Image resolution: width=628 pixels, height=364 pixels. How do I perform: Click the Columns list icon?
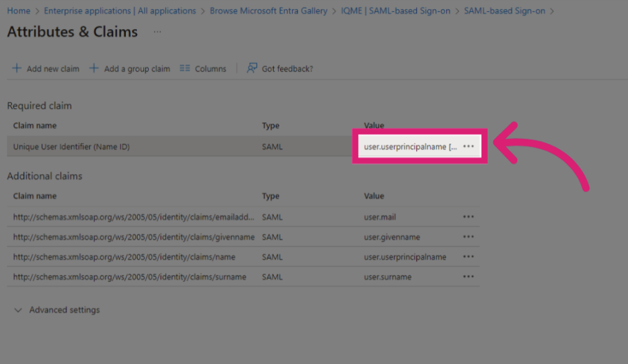click(185, 68)
